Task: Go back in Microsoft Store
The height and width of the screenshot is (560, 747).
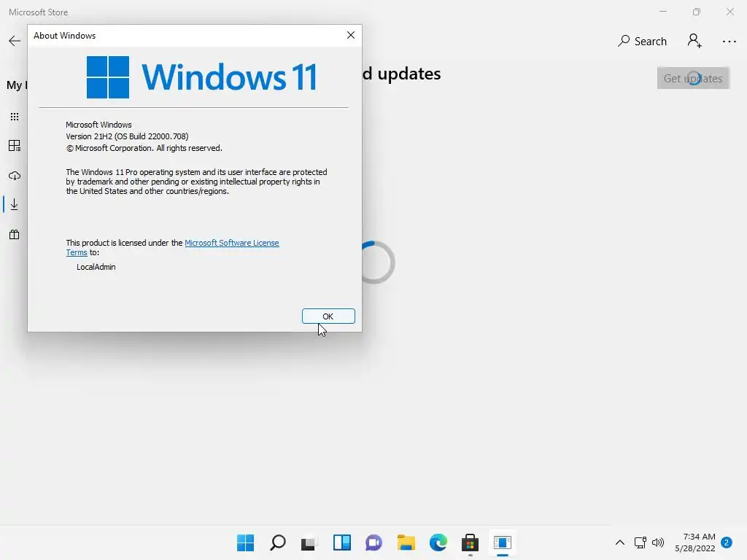Action: pos(15,41)
